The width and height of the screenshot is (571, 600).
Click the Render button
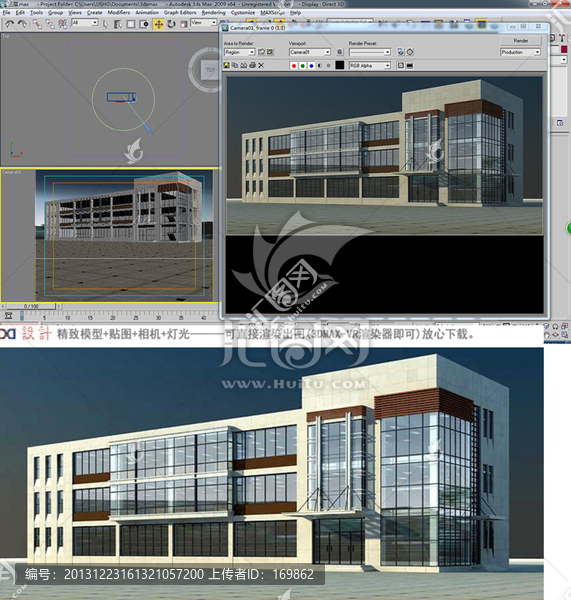click(521, 41)
